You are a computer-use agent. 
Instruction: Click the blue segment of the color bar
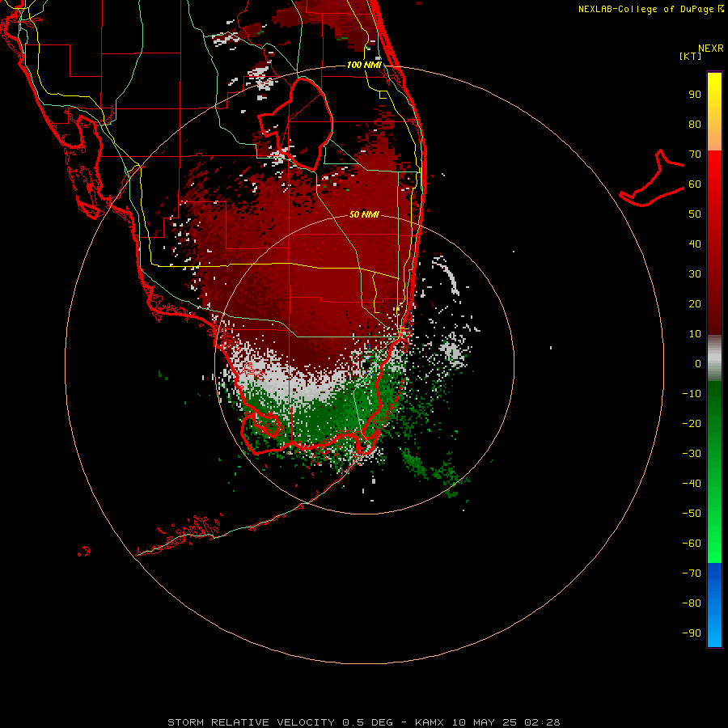(714, 605)
